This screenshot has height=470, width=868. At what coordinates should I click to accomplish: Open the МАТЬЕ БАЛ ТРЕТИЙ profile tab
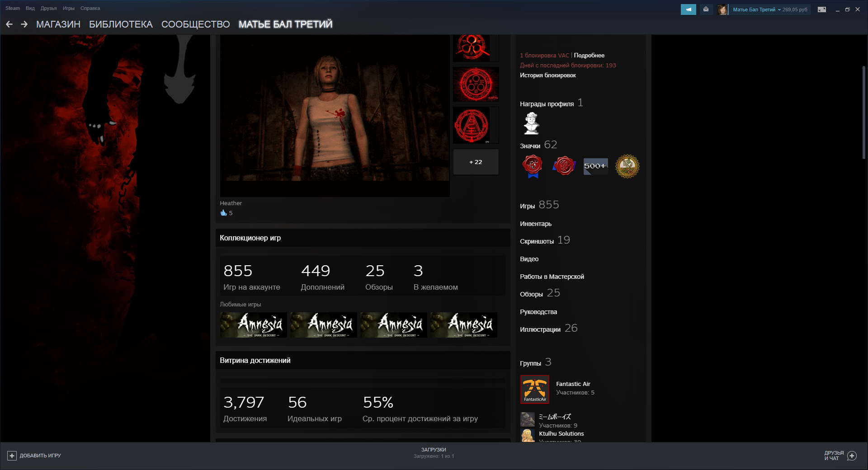[x=285, y=24]
